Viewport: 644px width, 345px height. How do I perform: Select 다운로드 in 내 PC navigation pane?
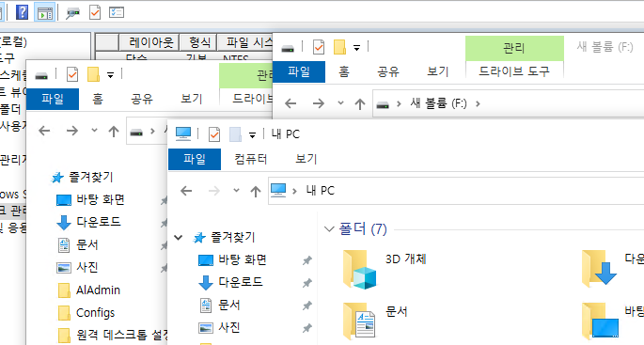[x=241, y=282]
